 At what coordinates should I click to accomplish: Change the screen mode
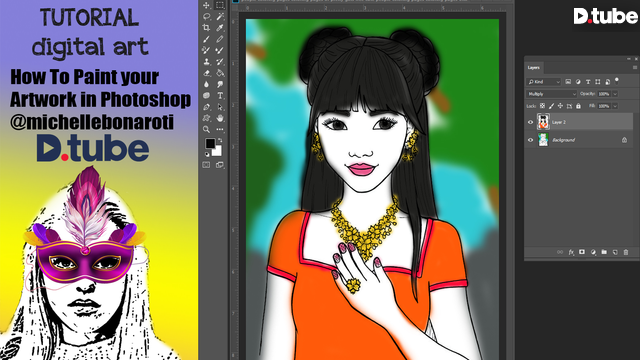pos(220,165)
